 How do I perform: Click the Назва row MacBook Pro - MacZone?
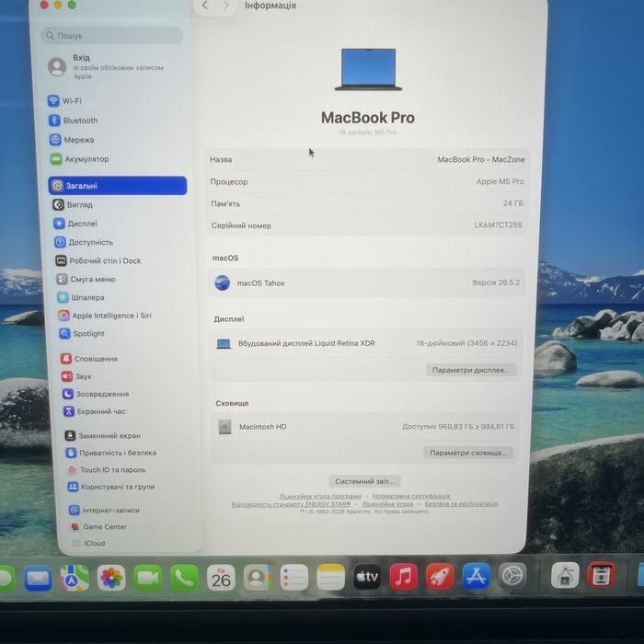[x=367, y=159]
